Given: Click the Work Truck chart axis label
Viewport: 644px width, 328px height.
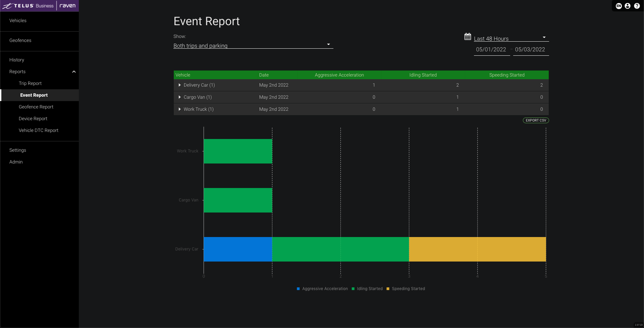Looking at the screenshot, I should coord(187,151).
